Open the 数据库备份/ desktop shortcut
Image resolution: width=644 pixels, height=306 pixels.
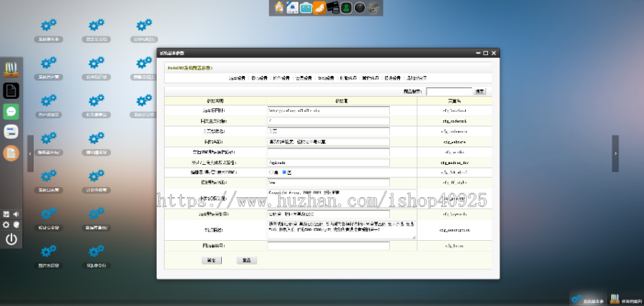[x=97, y=219]
